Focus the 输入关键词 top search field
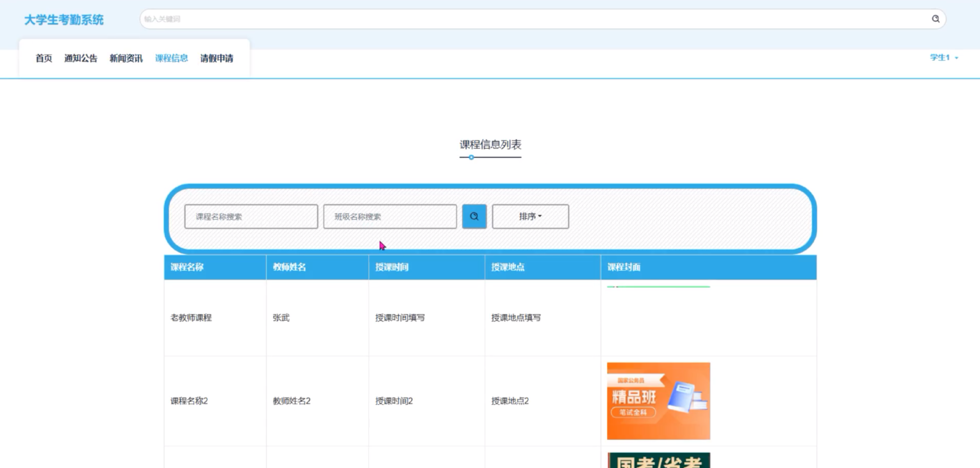 [532, 19]
